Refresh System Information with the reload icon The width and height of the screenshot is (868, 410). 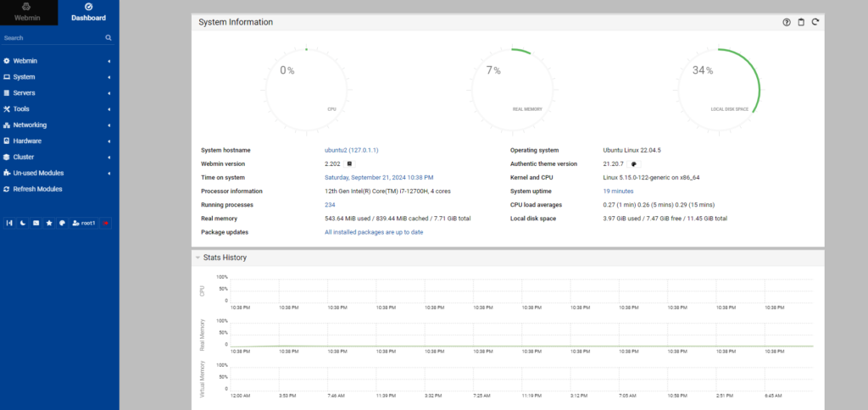click(x=815, y=22)
